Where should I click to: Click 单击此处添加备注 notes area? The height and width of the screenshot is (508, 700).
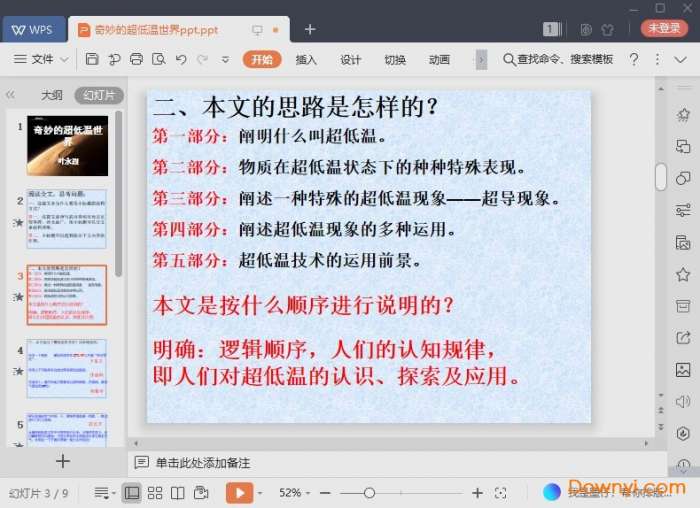click(x=203, y=463)
